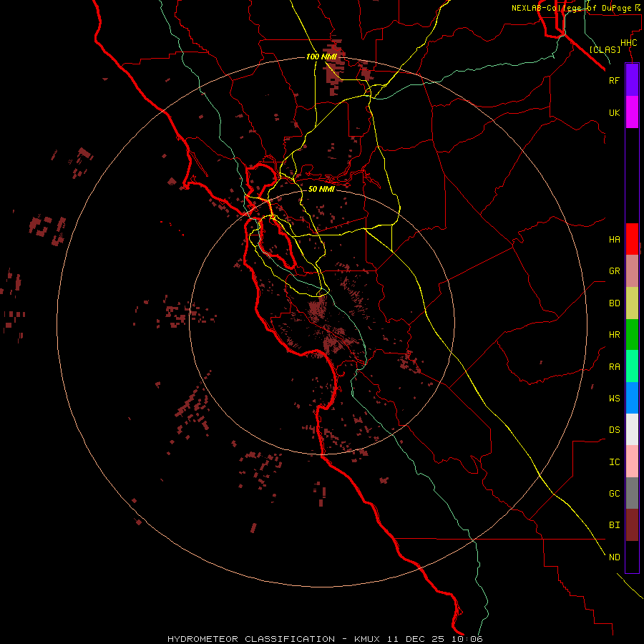Viewport: 644px width, 644px height.
Task: Click the UK legend label
Action: 614,112
